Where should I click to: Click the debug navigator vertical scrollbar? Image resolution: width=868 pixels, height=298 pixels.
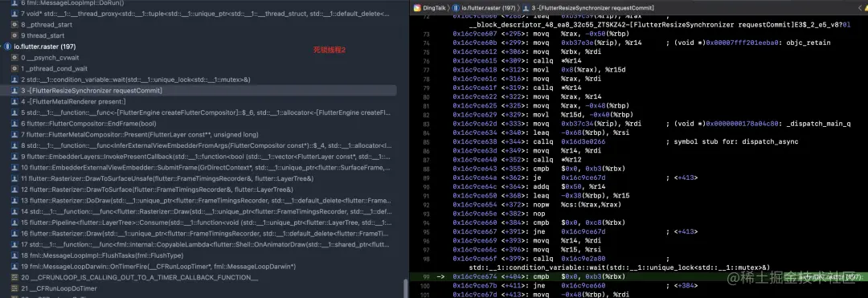point(405,288)
